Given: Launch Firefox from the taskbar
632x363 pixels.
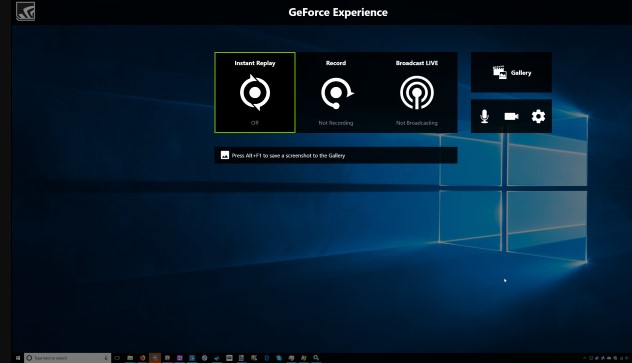Looking at the screenshot, I should tap(142, 358).
